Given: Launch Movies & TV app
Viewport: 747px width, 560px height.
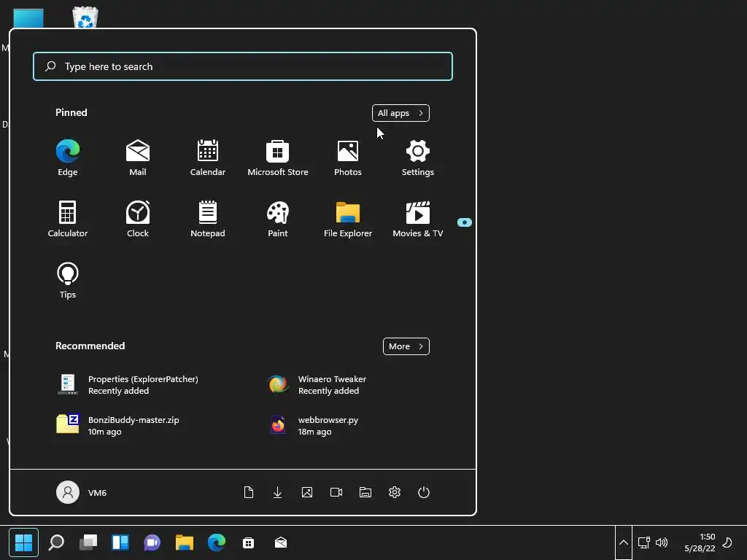Looking at the screenshot, I should [x=418, y=219].
